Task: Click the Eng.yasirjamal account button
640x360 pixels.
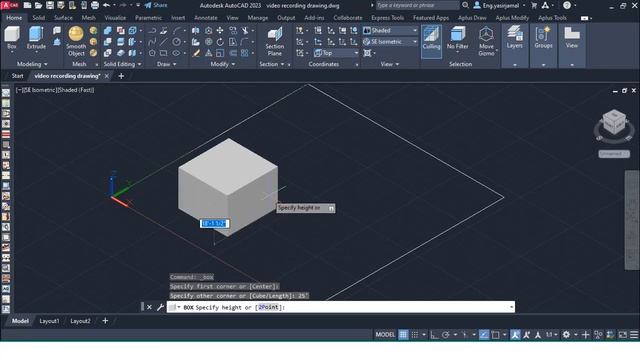Action: 500,5
